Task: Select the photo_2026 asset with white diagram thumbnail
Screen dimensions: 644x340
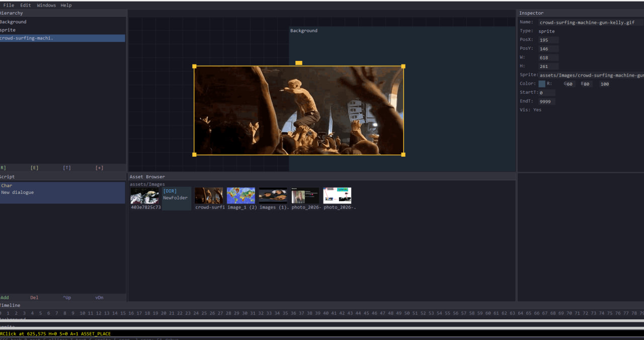Action: pos(337,195)
